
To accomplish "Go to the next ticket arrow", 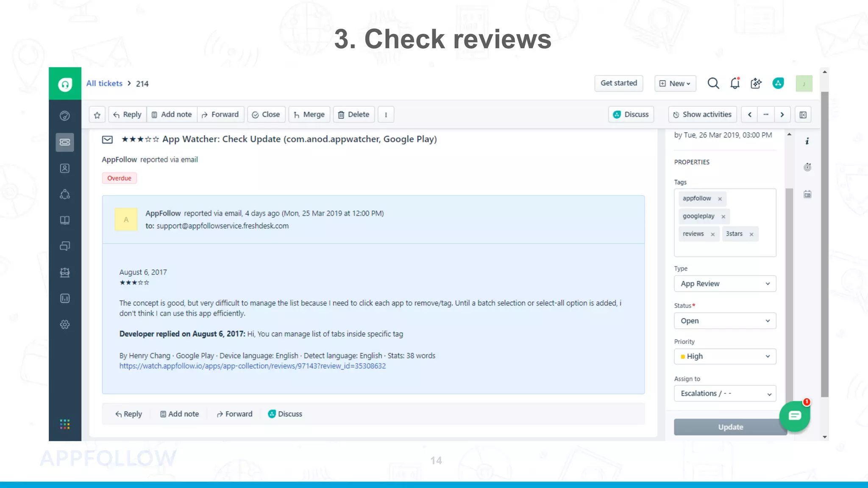I will (x=782, y=115).
